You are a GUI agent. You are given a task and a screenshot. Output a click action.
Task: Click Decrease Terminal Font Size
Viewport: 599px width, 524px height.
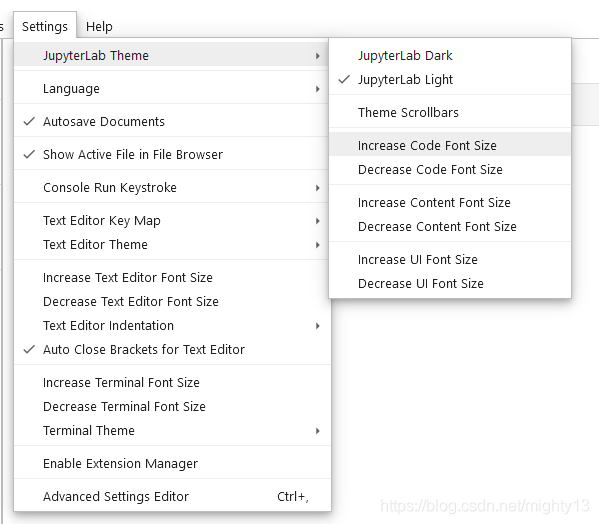[172, 407]
